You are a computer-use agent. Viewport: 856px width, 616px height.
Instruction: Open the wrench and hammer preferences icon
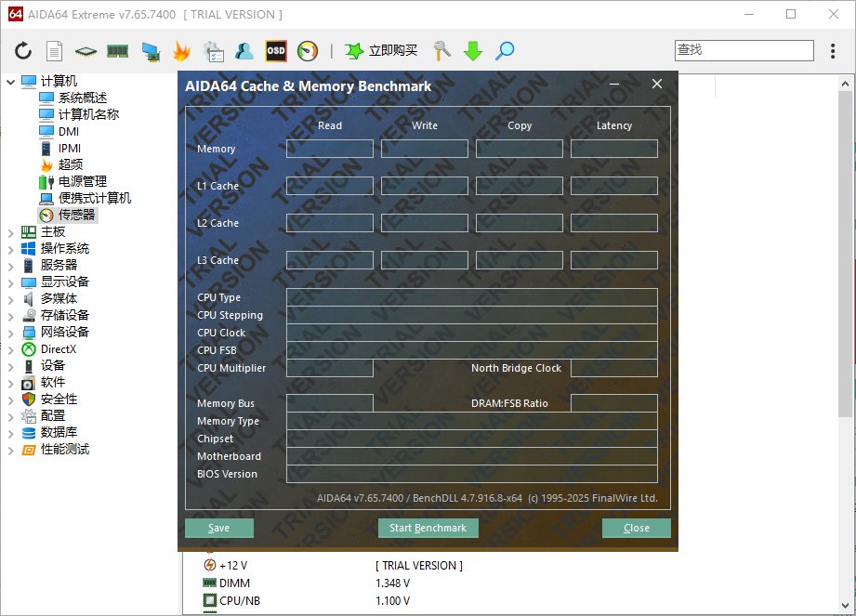point(441,51)
